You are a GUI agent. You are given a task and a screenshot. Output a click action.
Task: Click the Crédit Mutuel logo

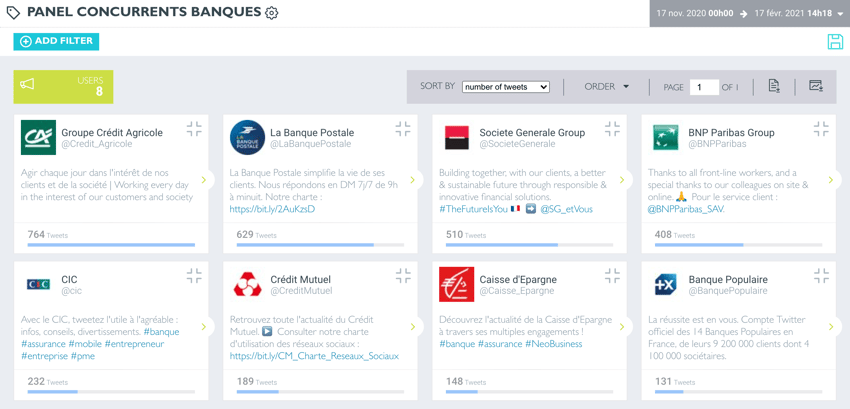click(248, 284)
